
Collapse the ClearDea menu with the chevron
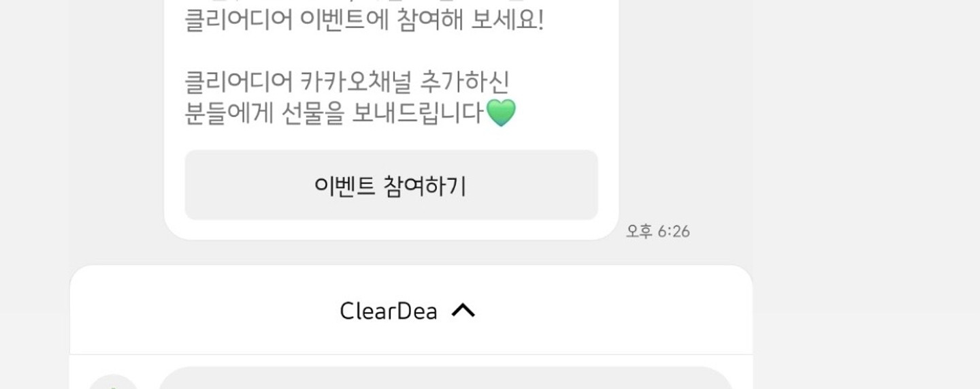pos(463,311)
